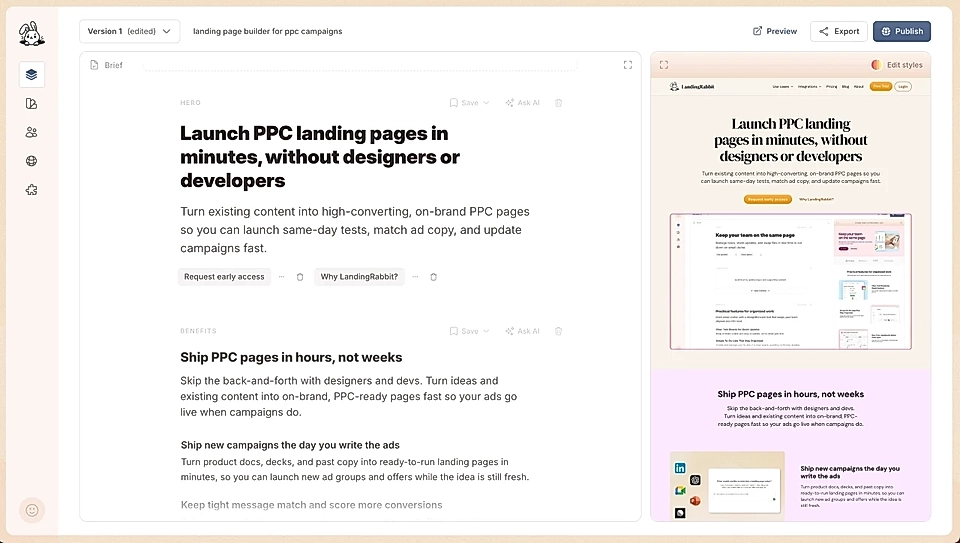The width and height of the screenshot is (960, 543).
Task: Click the Preview button
Action: coord(775,31)
